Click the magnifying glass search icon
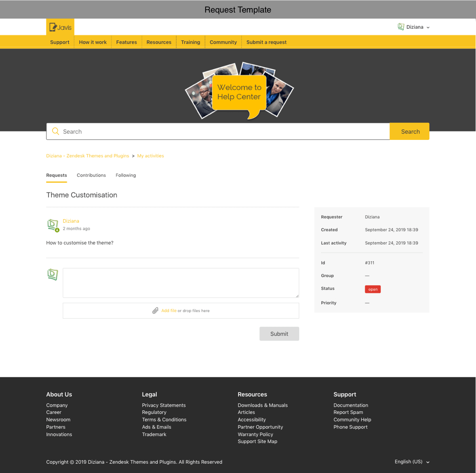The image size is (476, 473). click(x=56, y=131)
